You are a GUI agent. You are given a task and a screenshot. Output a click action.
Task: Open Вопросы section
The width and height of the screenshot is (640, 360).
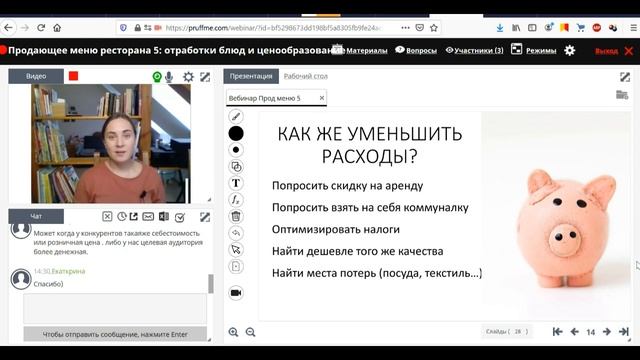(421, 51)
